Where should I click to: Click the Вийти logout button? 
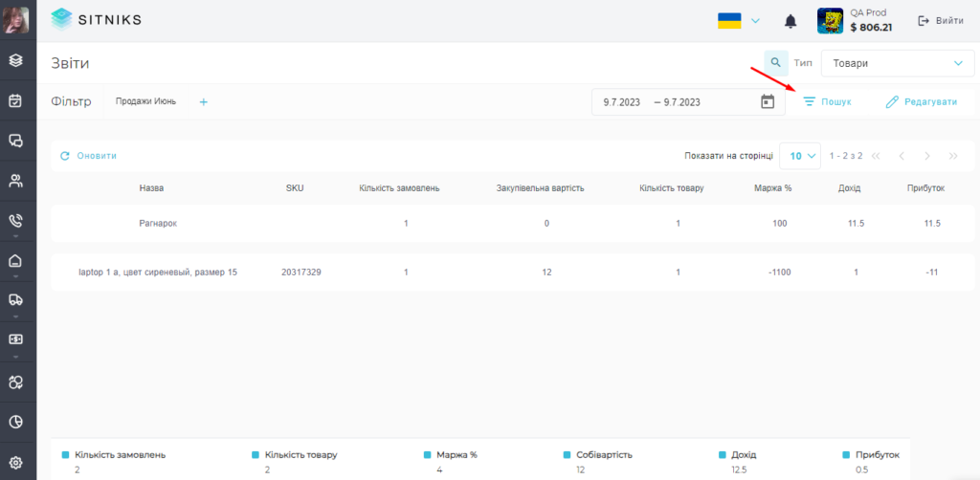click(941, 21)
